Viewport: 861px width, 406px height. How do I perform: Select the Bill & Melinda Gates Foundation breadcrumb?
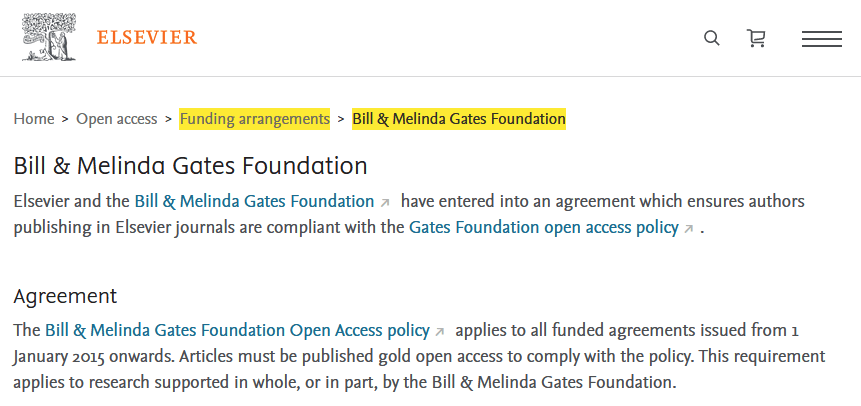(458, 119)
